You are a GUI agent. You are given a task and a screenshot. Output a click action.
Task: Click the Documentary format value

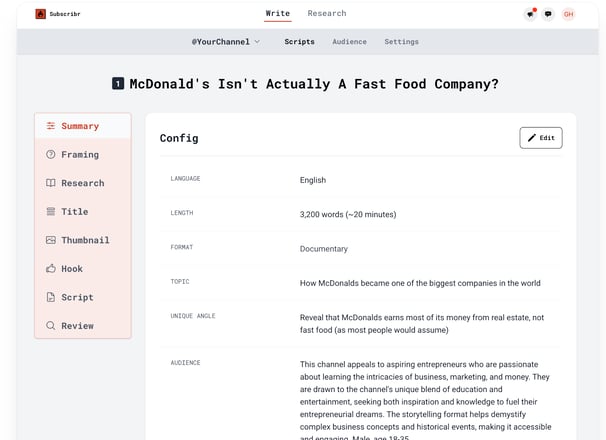pos(323,249)
